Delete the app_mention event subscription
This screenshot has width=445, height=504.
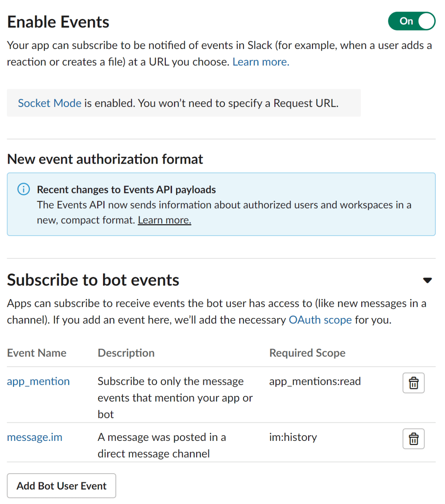click(413, 383)
